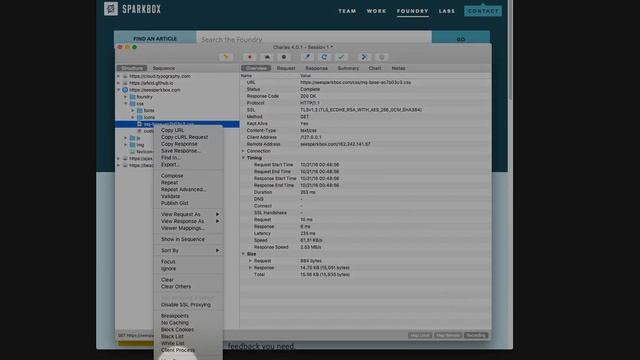Choose Publish Gist from context menu
The image size is (640, 360).
(175, 203)
